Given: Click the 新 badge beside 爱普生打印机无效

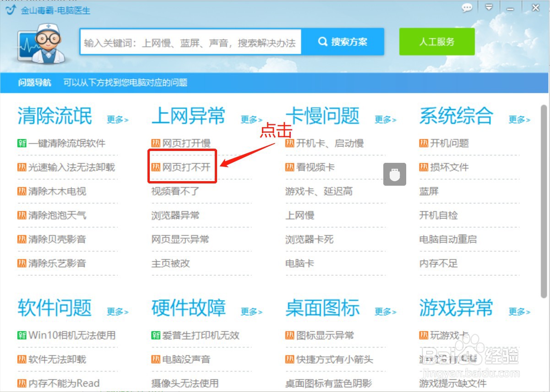Looking at the screenshot, I should (x=156, y=335).
